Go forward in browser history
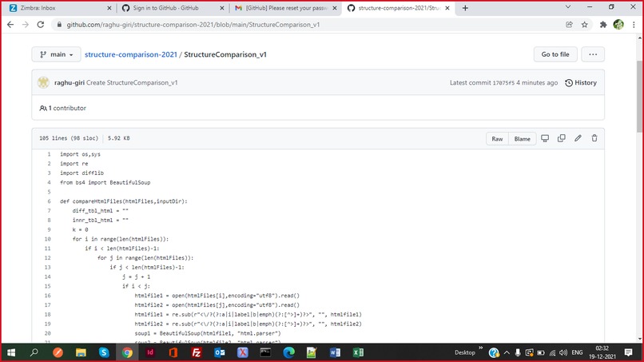 pos(26,25)
